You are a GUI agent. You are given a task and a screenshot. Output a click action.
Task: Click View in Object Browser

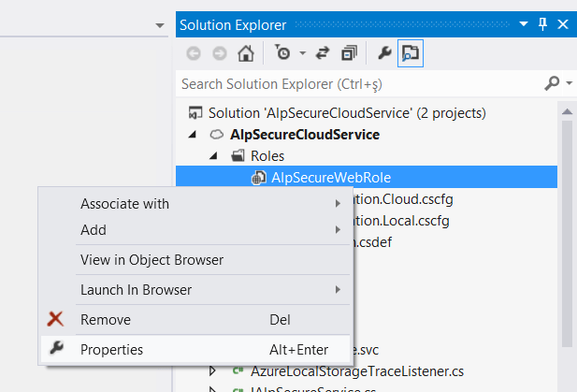tap(151, 259)
